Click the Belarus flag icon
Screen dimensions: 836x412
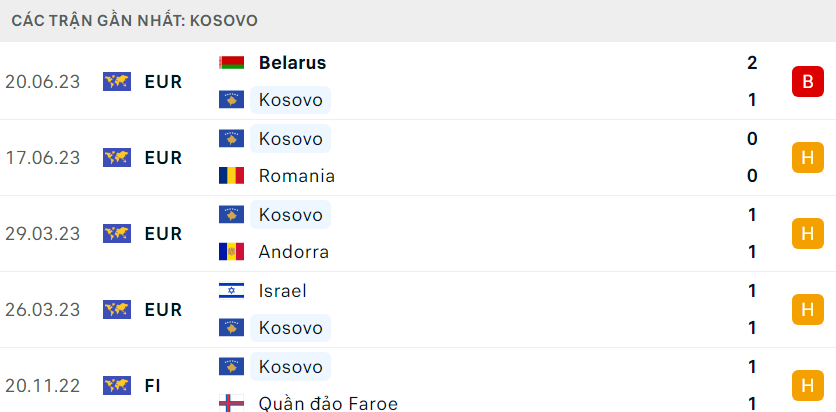231,63
